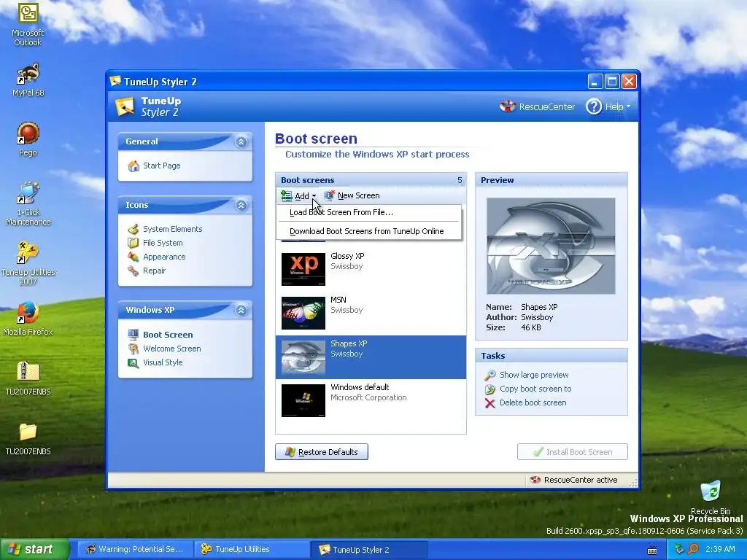
Task: Click the Welcome Screen icon
Action: click(x=133, y=349)
